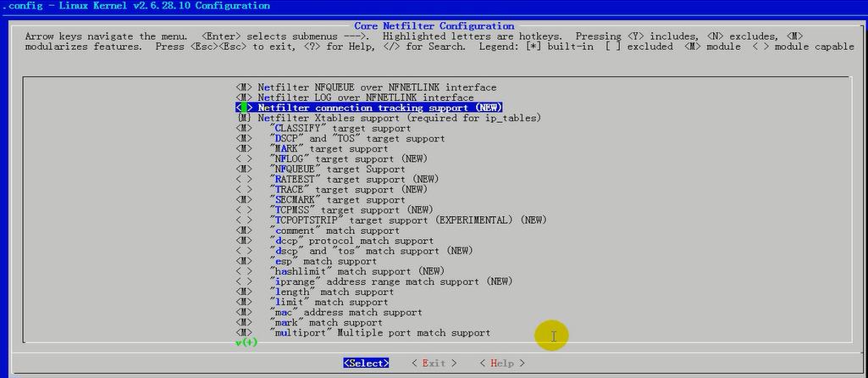Toggle the "multiport" match state marker

click(244, 333)
